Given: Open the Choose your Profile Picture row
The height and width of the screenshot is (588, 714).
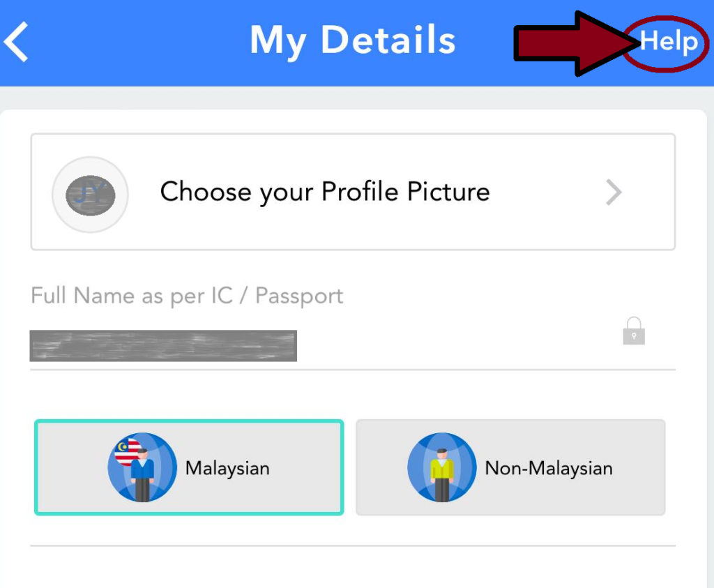Looking at the screenshot, I should click(x=353, y=192).
